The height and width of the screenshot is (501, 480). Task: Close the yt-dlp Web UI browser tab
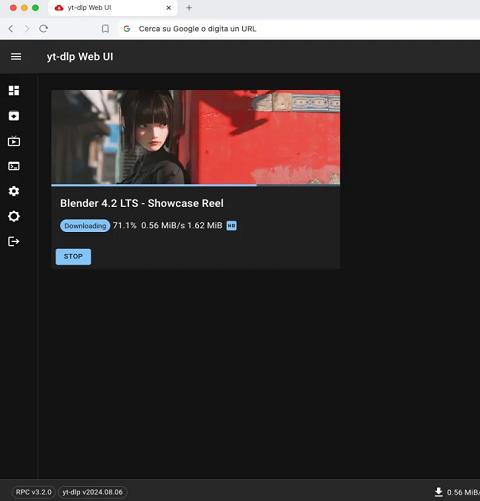coord(169,8)
